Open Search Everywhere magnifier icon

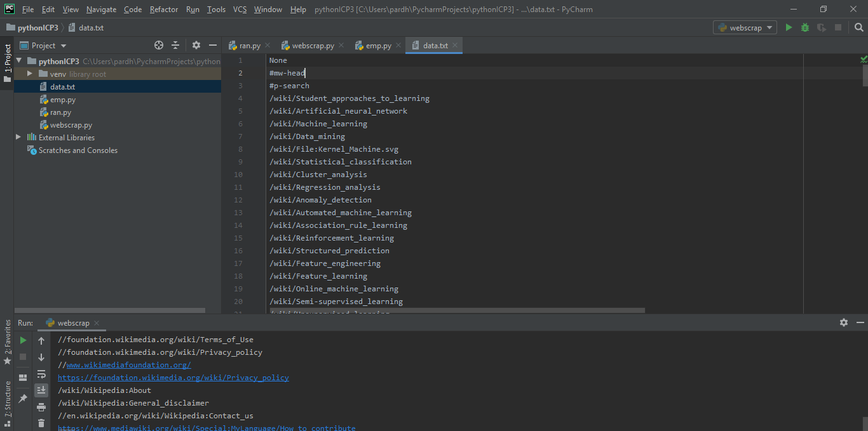[x=858, y=27]
